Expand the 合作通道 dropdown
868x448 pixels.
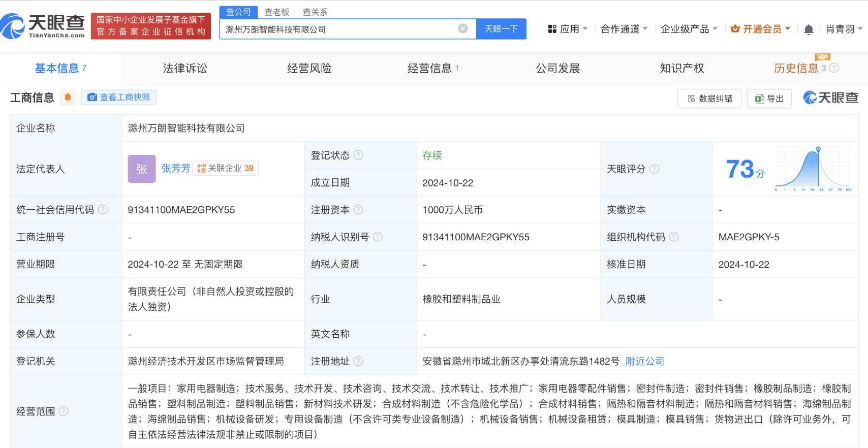[624, 29]
